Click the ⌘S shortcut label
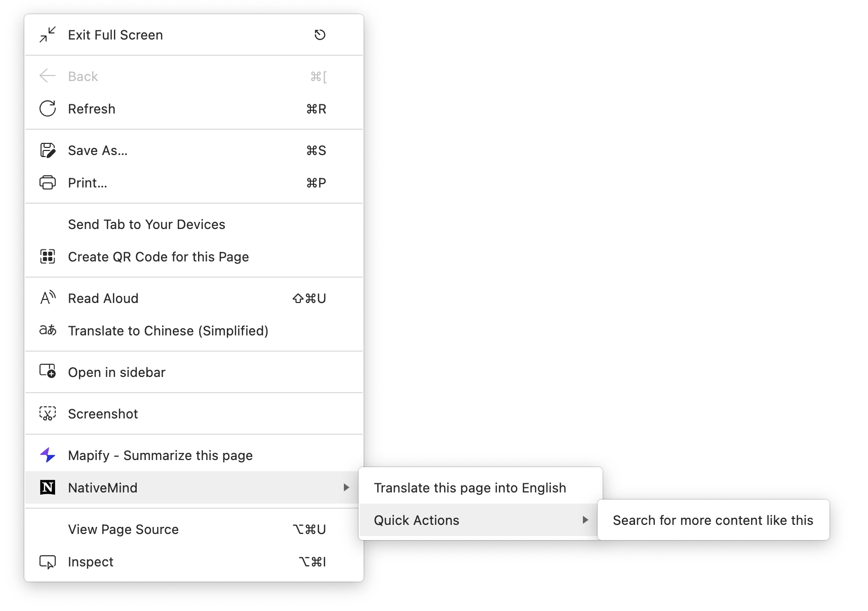The image size is (868, 611). pos(316,150)
